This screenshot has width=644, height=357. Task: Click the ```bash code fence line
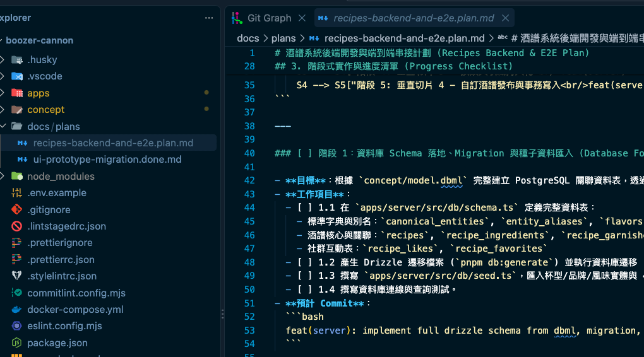tap(304, 317)
